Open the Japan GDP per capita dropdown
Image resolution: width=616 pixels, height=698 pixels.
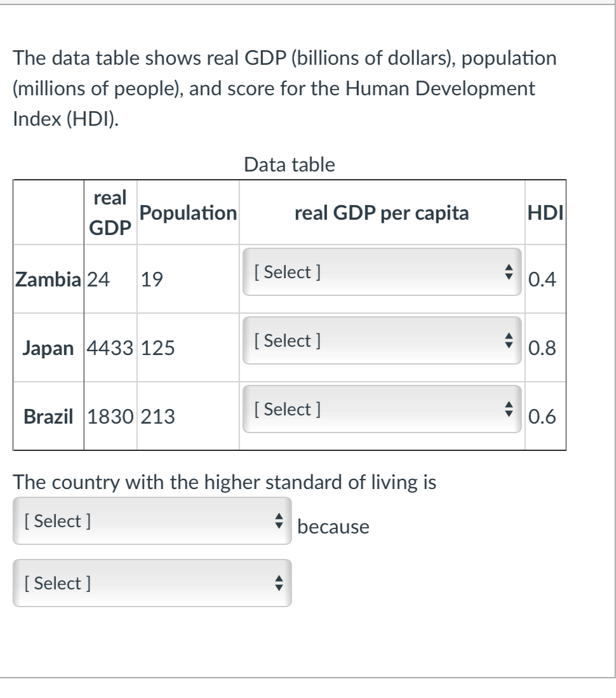pos(381,340)
